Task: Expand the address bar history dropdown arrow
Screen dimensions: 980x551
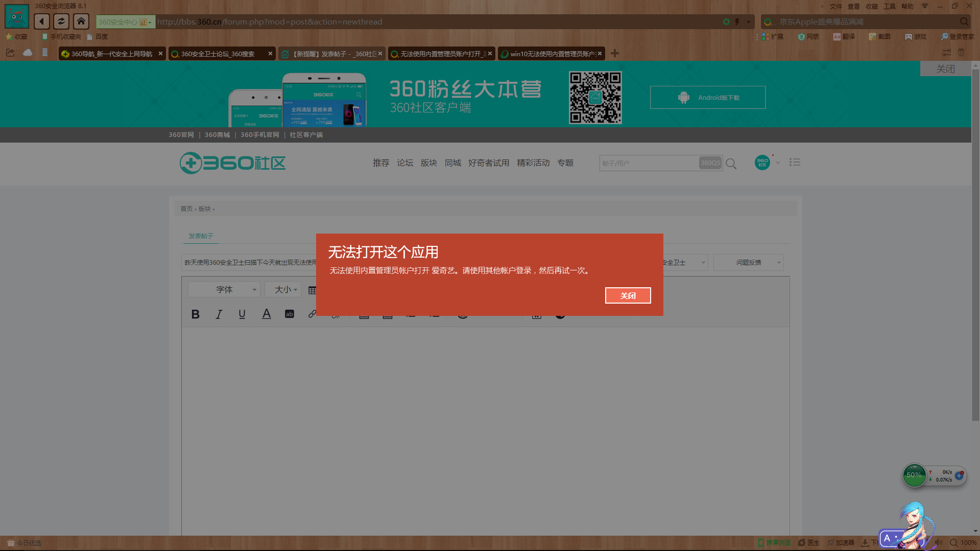Action: click(x=749, y=21)
